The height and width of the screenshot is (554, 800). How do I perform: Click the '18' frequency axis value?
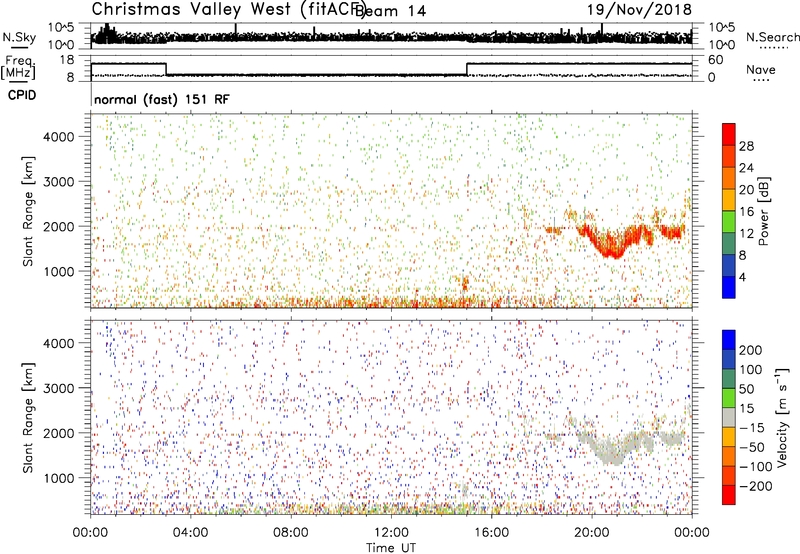(x=66, y=60)
